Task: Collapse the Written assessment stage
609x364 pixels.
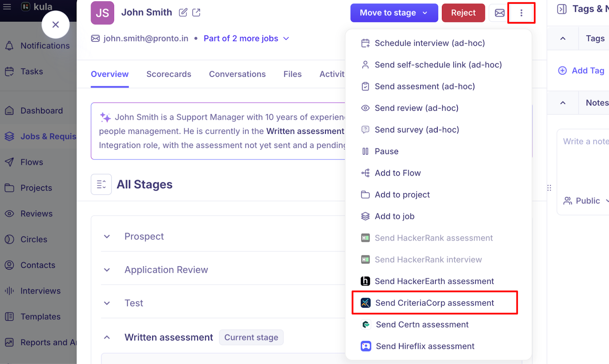Action: click(x=107, y=337)
